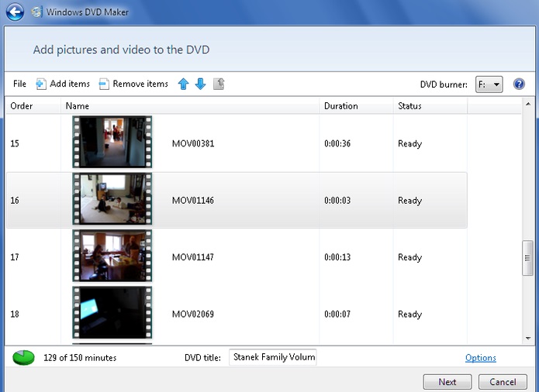Open the DVD burner drive dropdown

pos(489,84)
